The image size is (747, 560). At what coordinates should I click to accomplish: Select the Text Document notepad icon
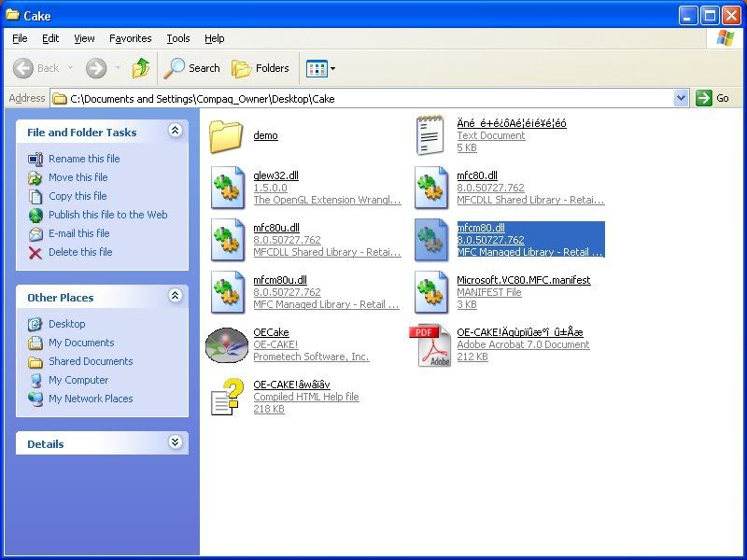coord(430,135)
